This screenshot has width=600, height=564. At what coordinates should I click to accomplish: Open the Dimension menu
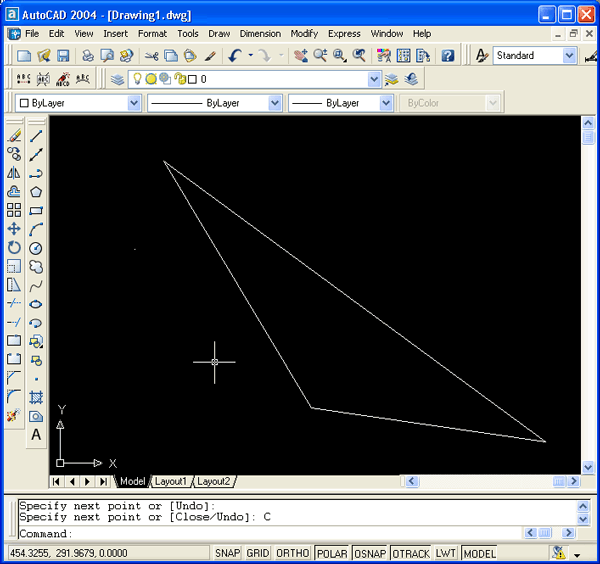[260, 33]
